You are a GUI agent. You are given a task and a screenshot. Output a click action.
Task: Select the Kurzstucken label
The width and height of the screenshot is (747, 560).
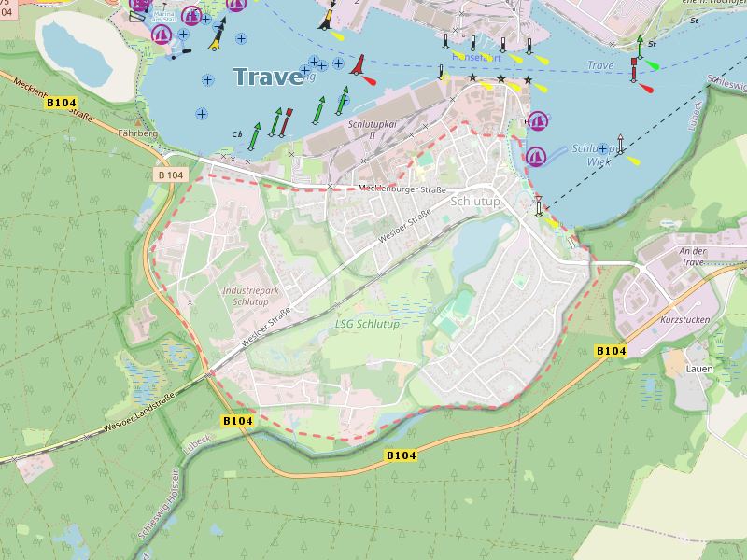684,319
